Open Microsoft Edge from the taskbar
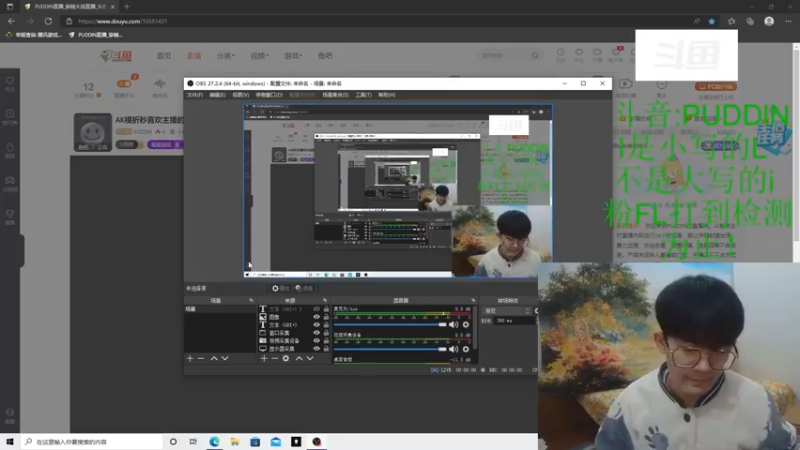800x450 pixels. (214, 442)
